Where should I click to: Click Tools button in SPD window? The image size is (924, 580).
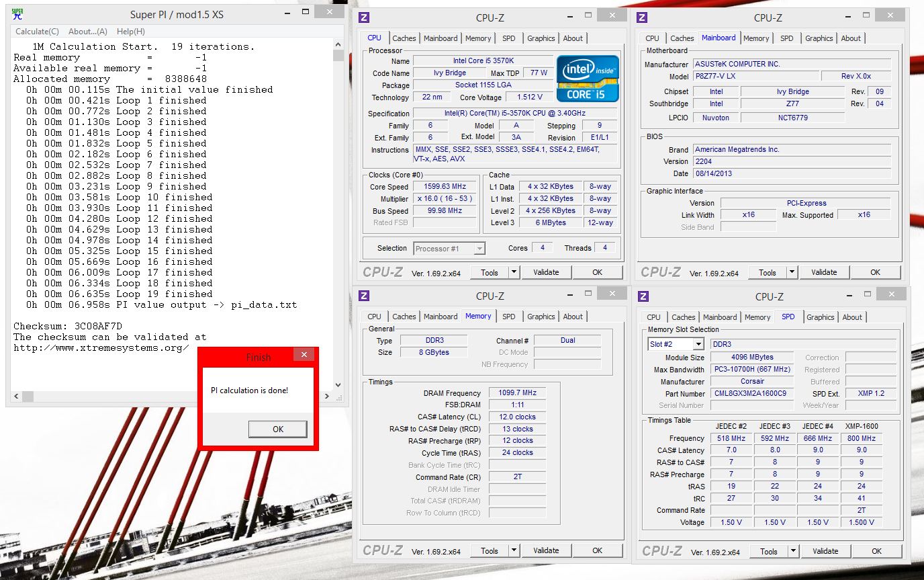pos(769,551)
